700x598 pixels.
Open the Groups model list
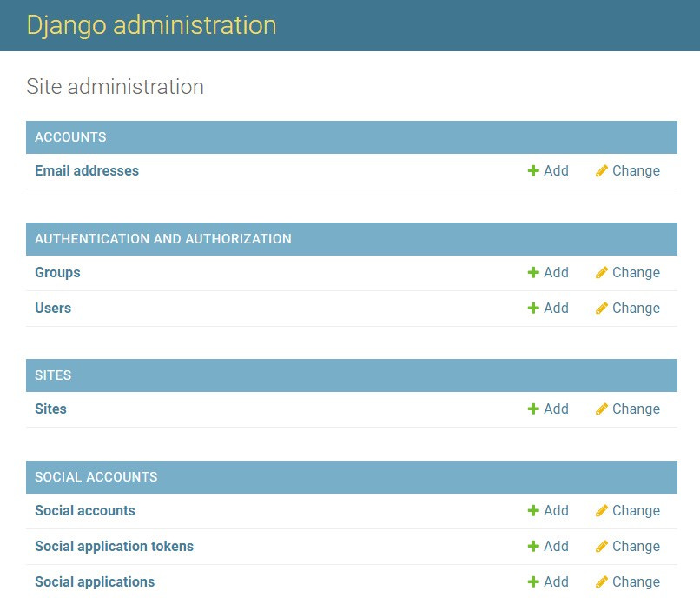coord(57,273)
